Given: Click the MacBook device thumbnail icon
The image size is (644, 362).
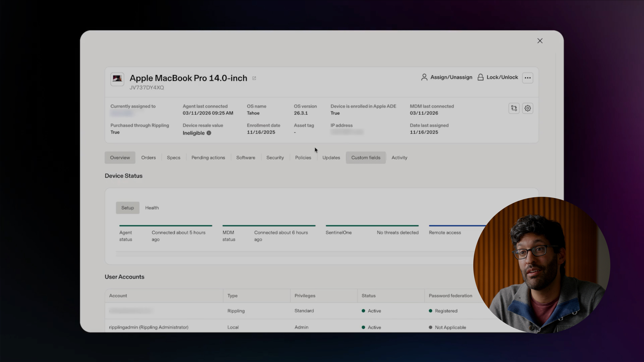Looking at the screenshot, I should tap(117, 79).
